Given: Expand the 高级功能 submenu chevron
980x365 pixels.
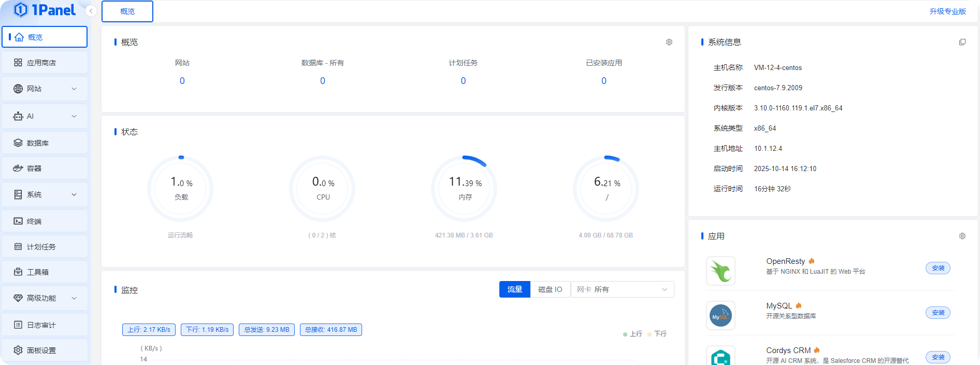Looking at the screenshot, I should (74, 298).
